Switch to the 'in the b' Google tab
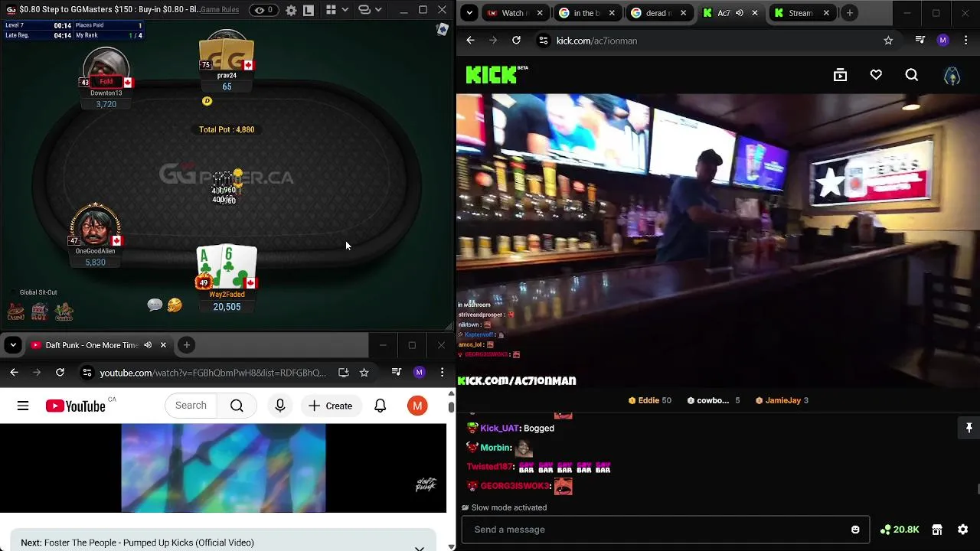This screenshot has height=551, width=980. [x=587, y=13]
